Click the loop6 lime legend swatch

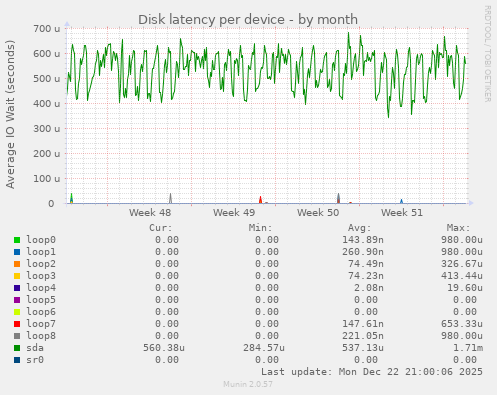click(17, 312)
